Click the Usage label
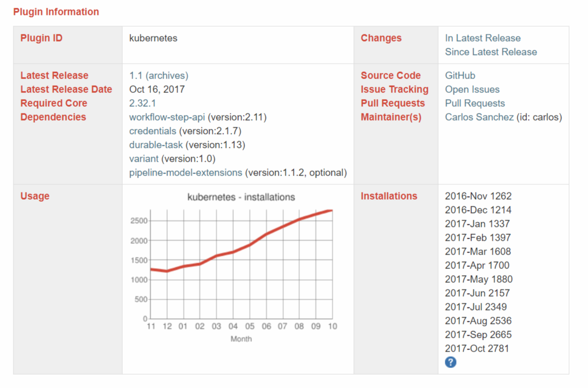Viewport: 588px width, 388px height. [x=35, y=196]
